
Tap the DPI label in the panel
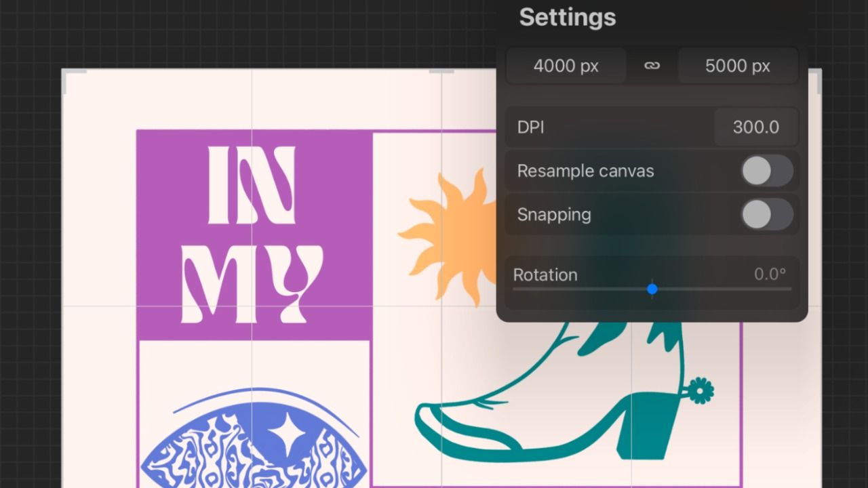(x=531, y=127)
